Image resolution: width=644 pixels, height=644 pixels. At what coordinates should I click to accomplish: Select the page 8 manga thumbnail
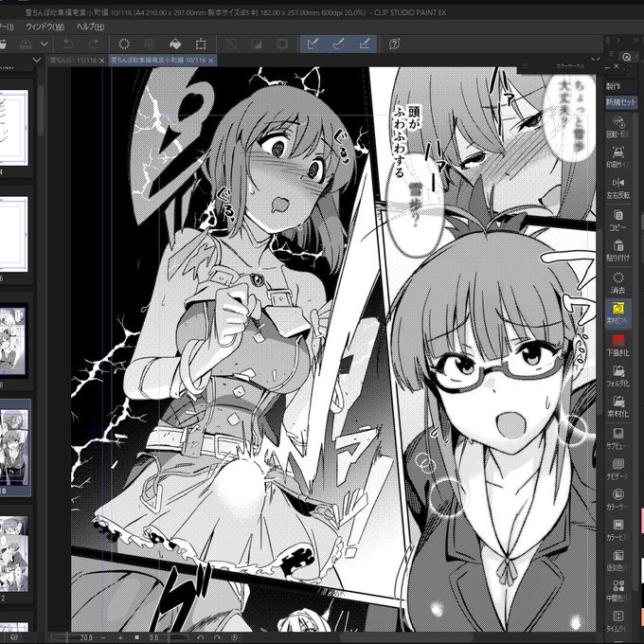point(13,341)
